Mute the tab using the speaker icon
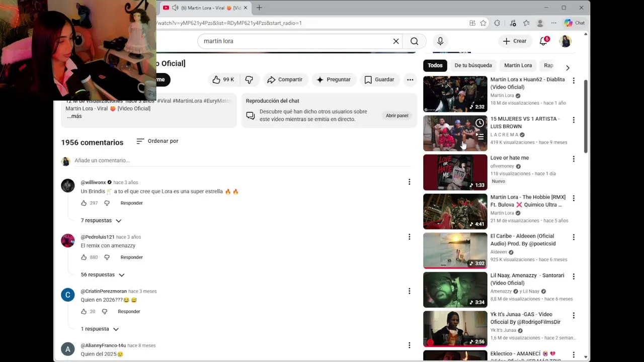Image resolution: width=644 pixels, height=362 pixels. coord(175,8)
